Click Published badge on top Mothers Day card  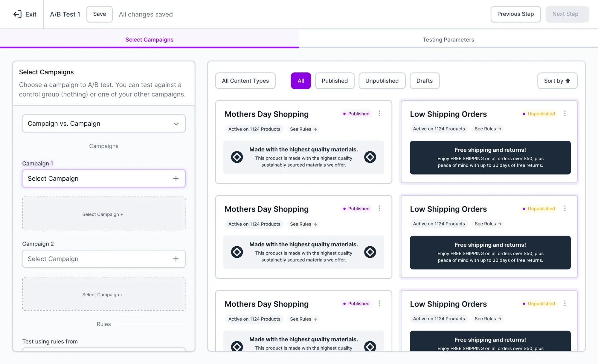(x=356, y=114)
